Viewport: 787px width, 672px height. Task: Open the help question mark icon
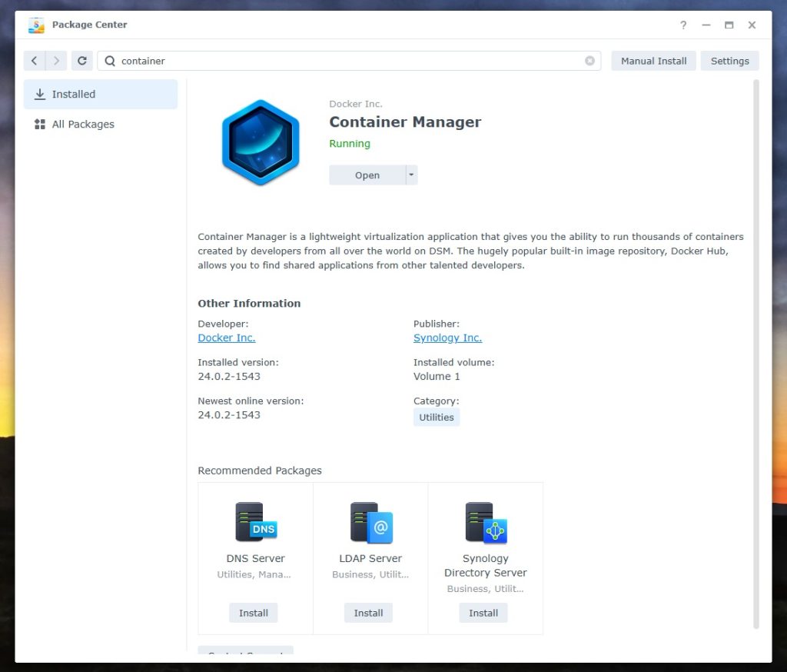(x=683, y=25)
